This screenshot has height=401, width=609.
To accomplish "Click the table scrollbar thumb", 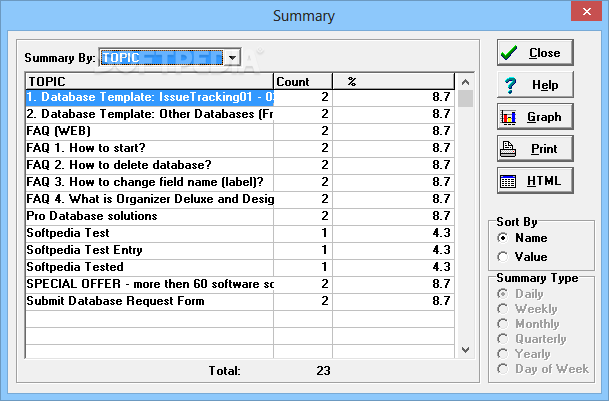I will click(465, 99).
